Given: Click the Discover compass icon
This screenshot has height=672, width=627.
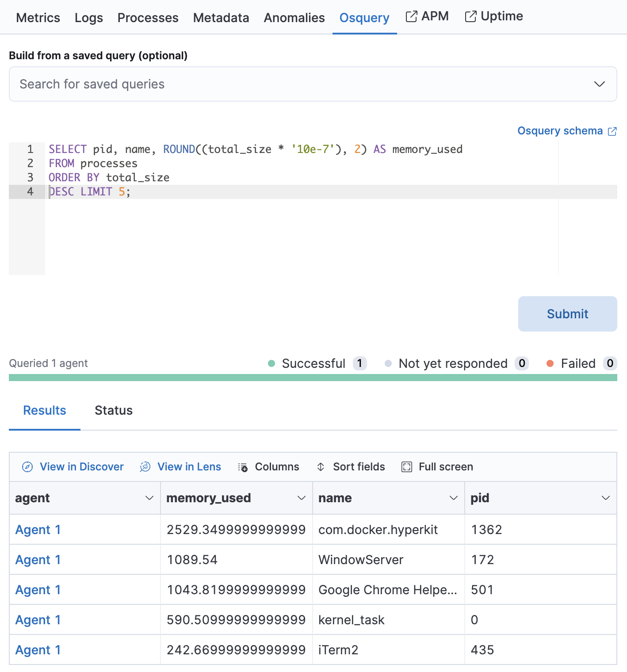Looking at the screenshot, I should (x=27, y=467).
